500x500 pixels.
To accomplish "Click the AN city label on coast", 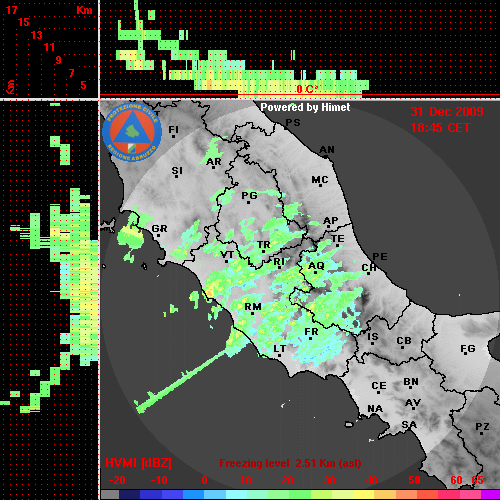I will (327, 150).
